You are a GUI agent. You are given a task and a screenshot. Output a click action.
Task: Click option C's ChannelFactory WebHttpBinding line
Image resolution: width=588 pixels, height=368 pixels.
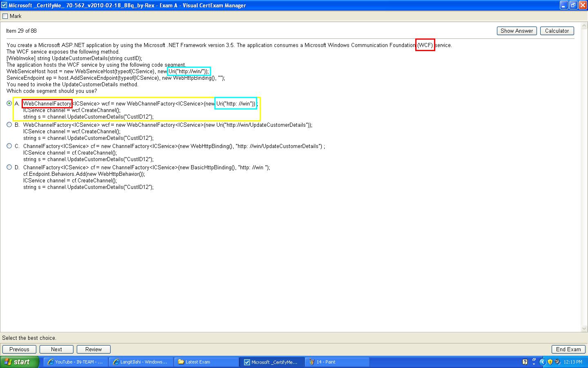click(174, 146)
